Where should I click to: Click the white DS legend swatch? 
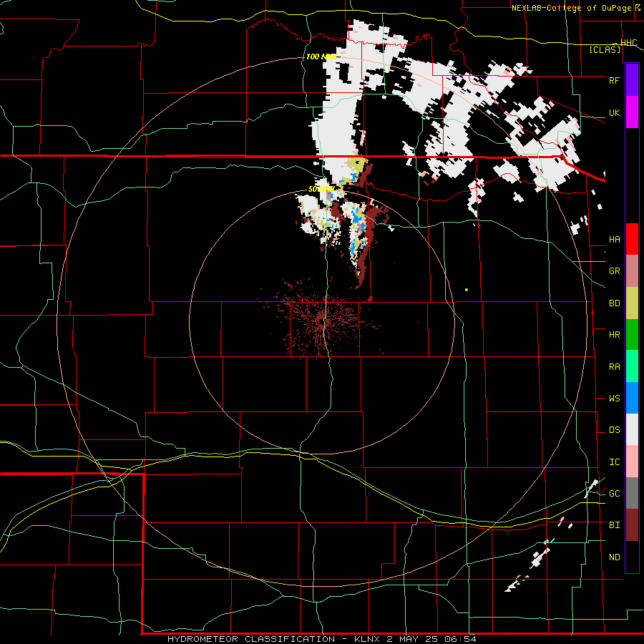pyautogui.click(x=632, y=429)
